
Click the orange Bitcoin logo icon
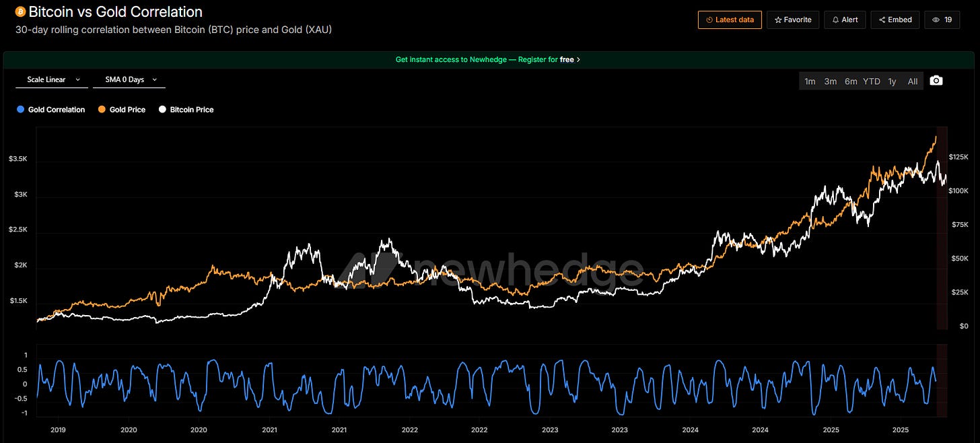pos(20,12)
